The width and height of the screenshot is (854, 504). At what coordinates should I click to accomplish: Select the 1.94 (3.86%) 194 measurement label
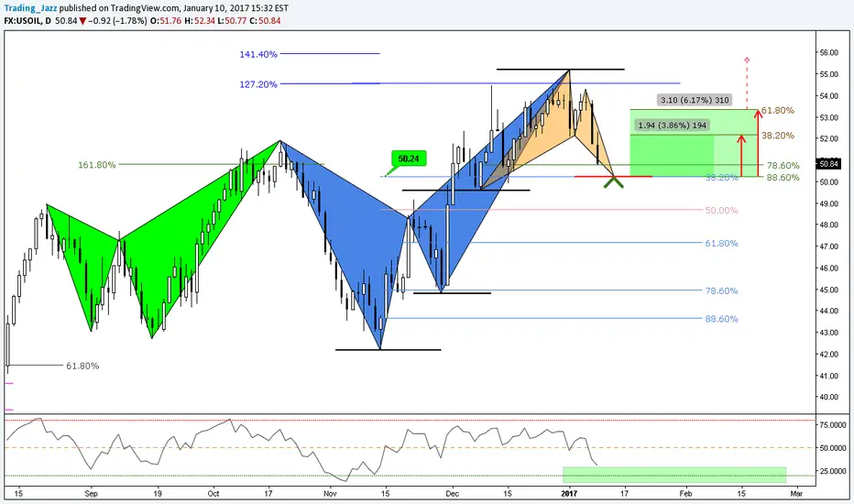point(672,126)
